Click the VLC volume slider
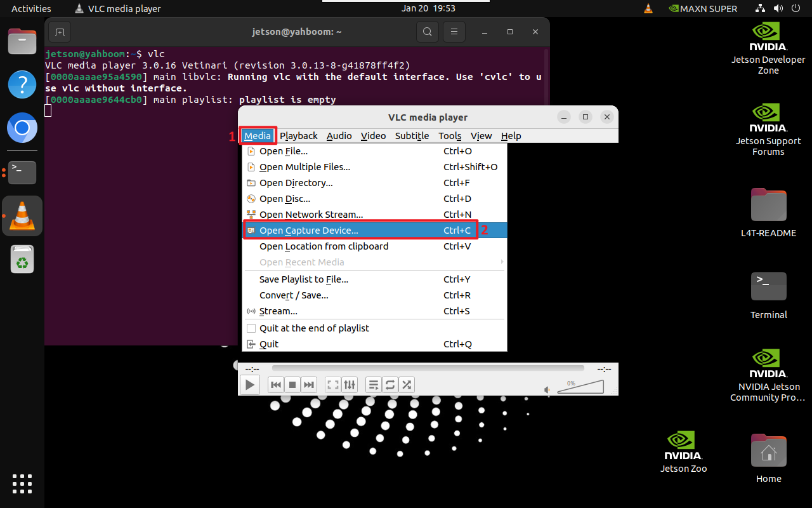The height and width of the screenshot is (508, 812). pos(580,387)
